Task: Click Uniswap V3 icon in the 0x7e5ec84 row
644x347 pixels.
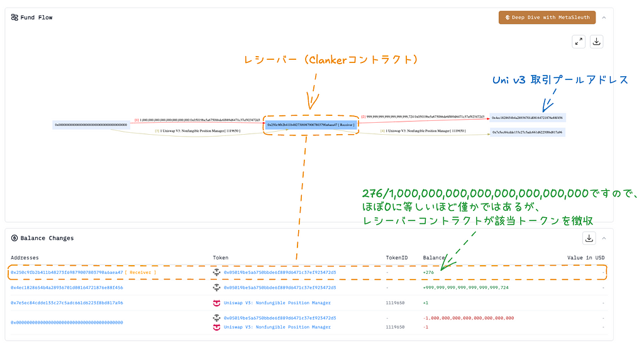Action: pyautogui.click(x=217, y=303)
